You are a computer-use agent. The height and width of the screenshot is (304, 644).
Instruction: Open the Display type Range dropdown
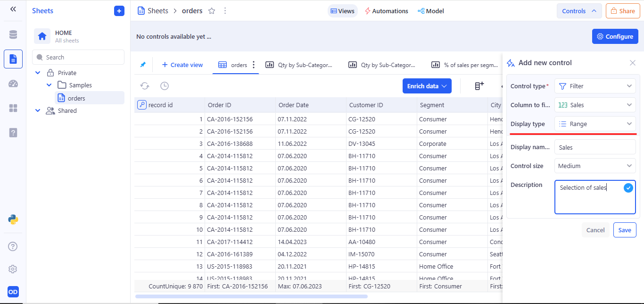[595, 124]
